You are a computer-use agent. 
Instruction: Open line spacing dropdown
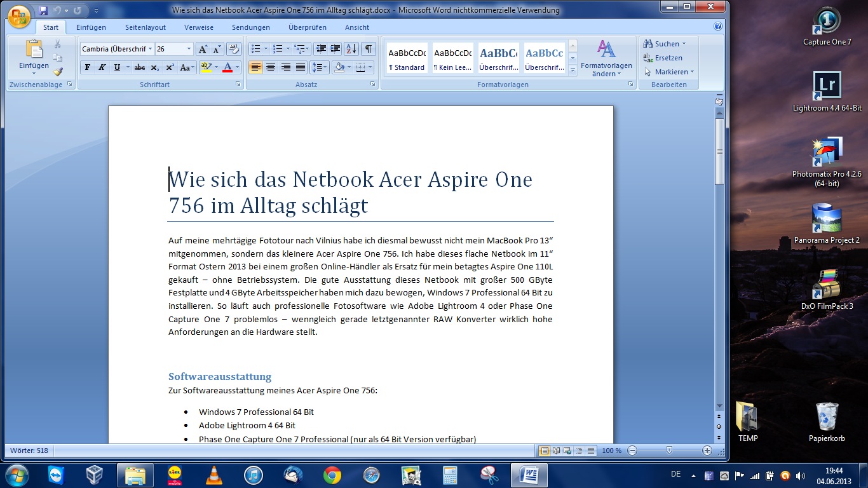tap(320, 67)
